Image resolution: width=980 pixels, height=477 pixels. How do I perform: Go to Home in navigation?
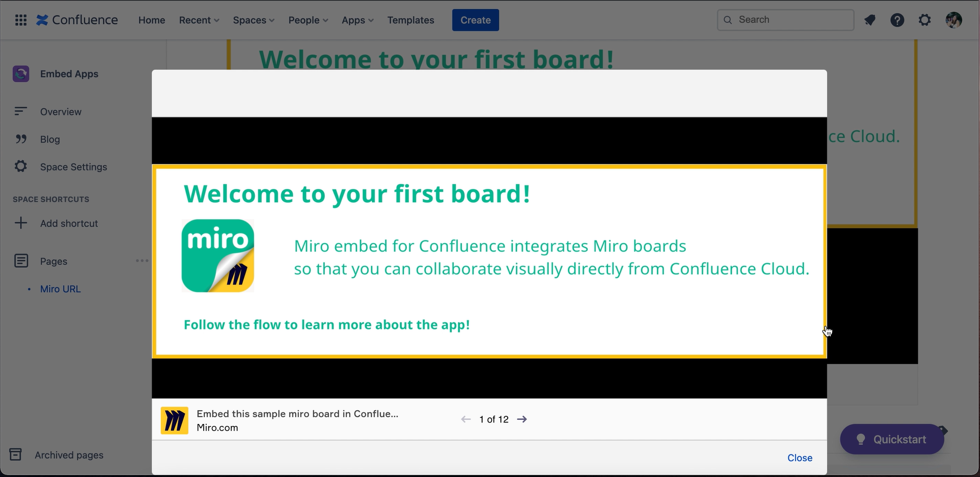click(152, 20)
